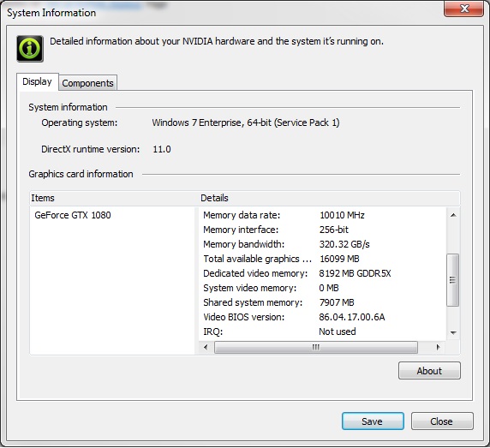
Task: Click the horizontal scrollbar left arrow
Action: coord(206,347)
